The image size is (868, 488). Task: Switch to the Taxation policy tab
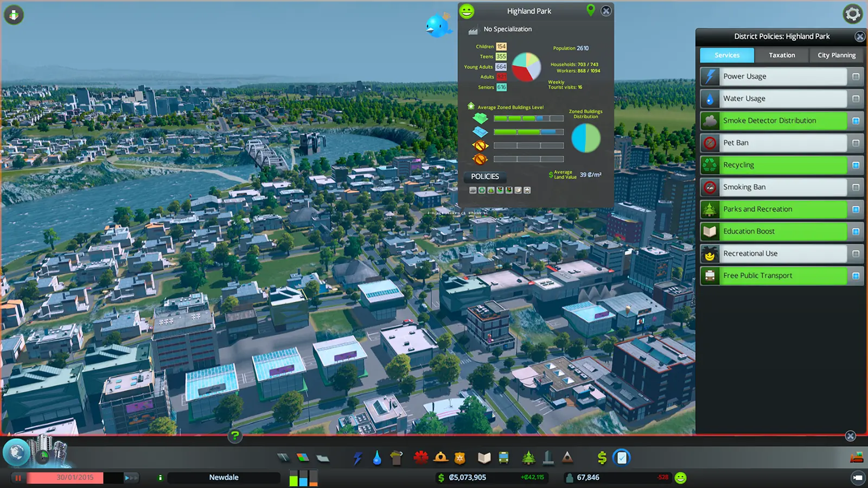[782, 55]
